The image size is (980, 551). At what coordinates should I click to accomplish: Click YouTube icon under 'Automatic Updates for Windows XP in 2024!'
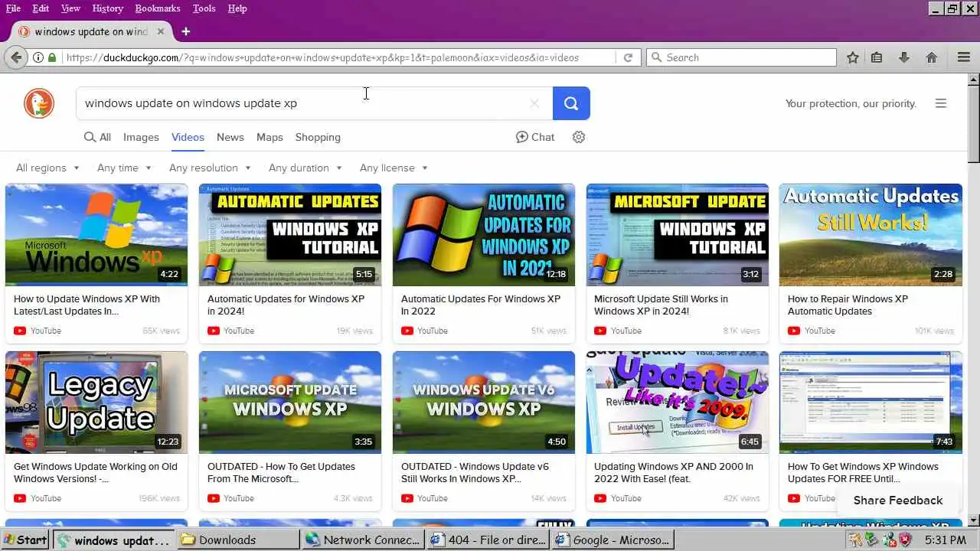click(214, 331)
